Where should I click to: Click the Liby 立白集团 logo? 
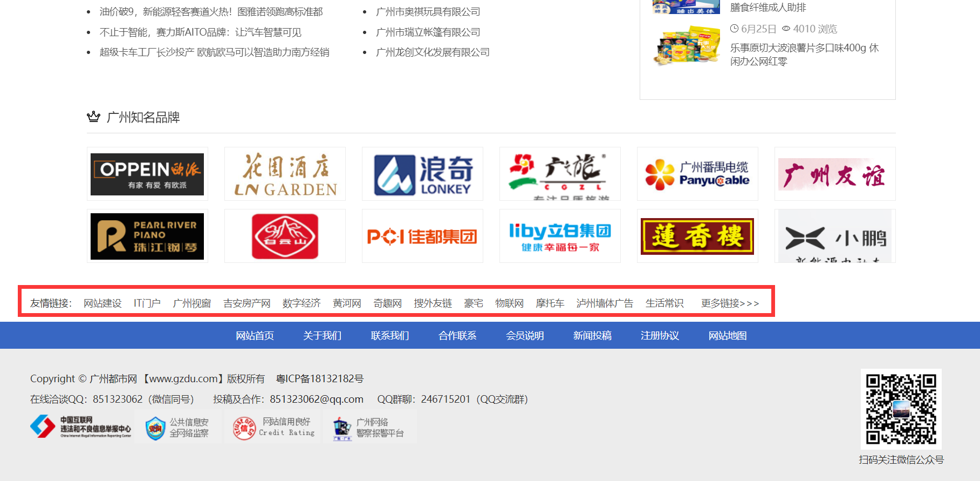coord(560,236)
